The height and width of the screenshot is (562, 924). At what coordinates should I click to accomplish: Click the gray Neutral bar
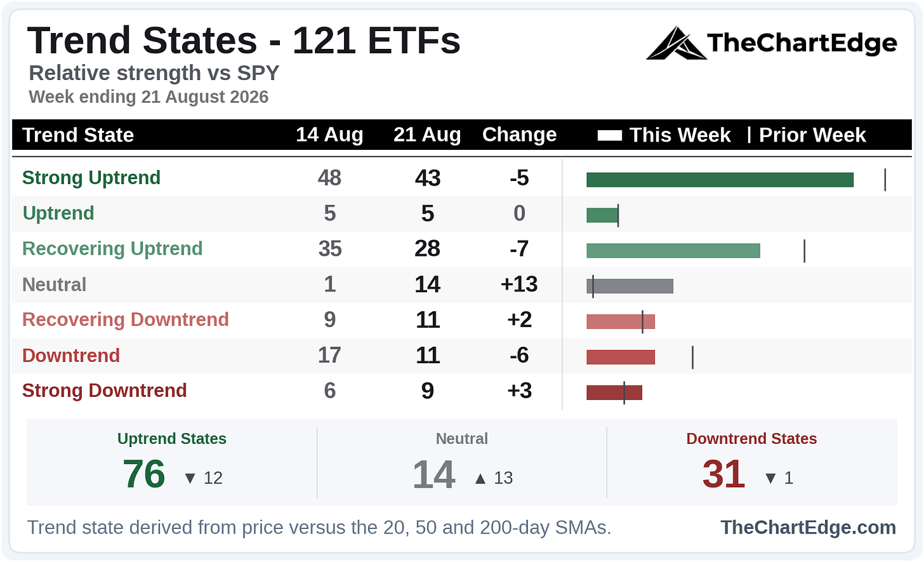point(630,286)
